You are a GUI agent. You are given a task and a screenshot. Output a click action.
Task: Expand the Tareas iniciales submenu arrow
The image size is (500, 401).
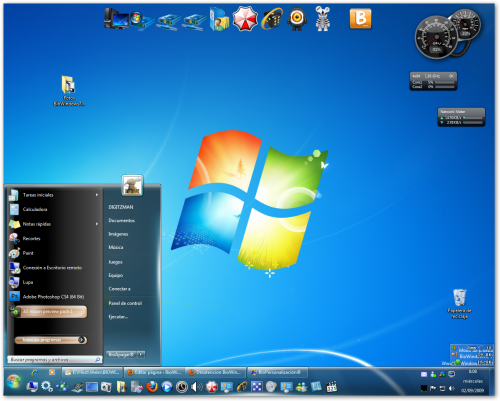[x=97, y=195]
